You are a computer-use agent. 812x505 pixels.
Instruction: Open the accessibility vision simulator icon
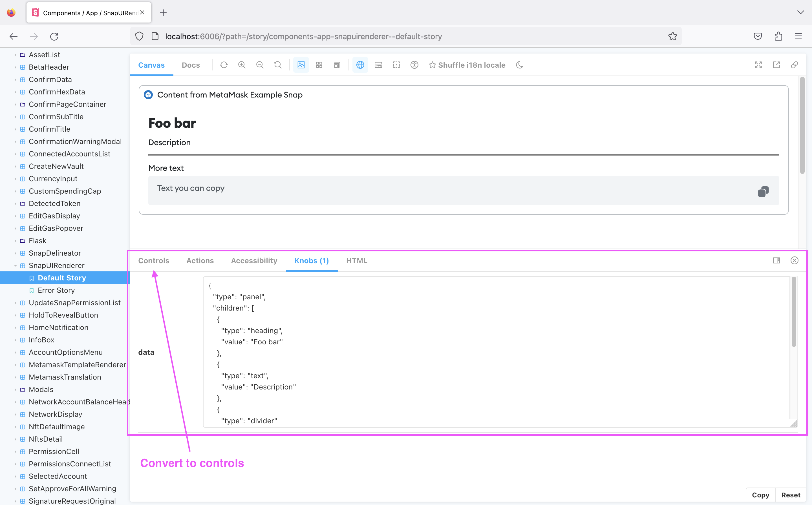click(414, 65)
